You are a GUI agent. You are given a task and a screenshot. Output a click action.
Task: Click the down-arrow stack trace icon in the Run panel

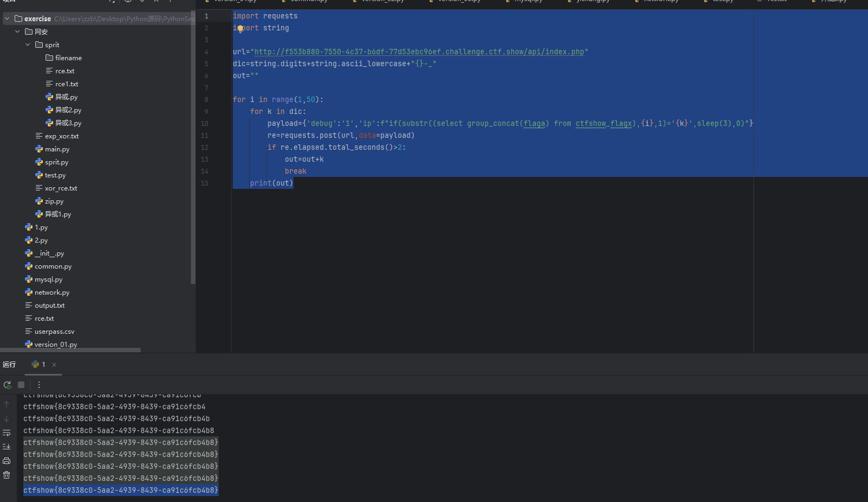click(x=7, y=418)
